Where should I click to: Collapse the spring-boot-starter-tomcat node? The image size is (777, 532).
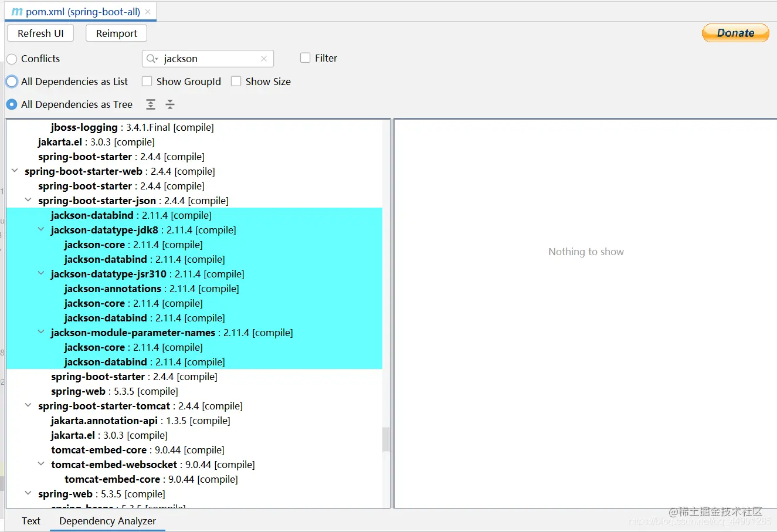coord(28,405)
